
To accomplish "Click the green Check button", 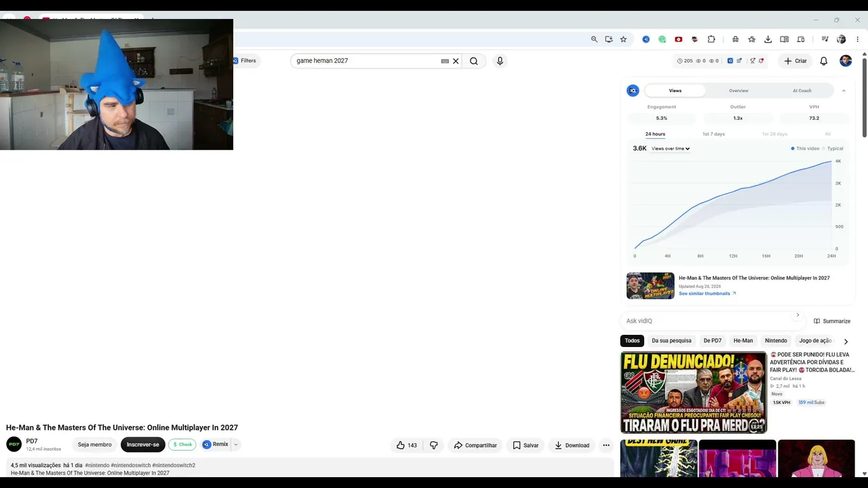I will [x=182, y=445].
